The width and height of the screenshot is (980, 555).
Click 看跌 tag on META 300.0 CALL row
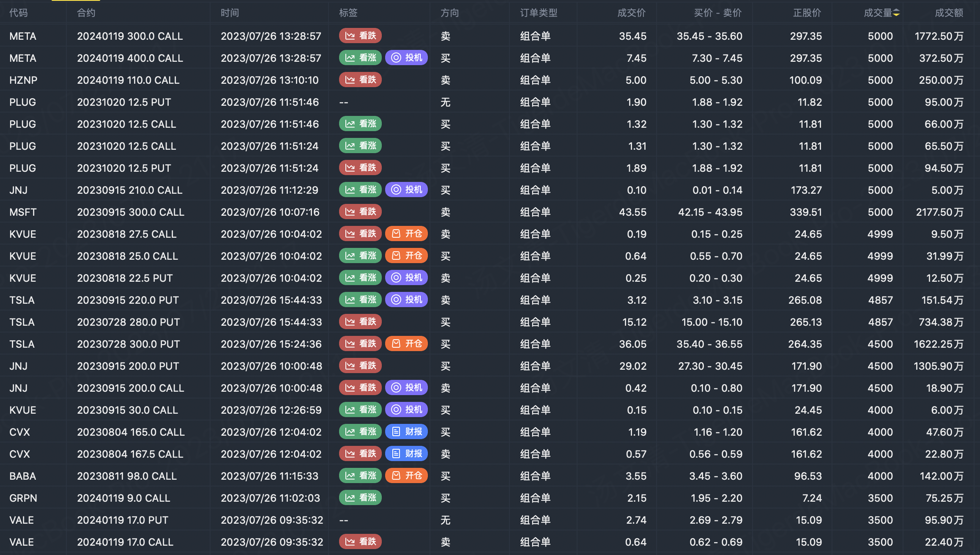tap(360, 36)
